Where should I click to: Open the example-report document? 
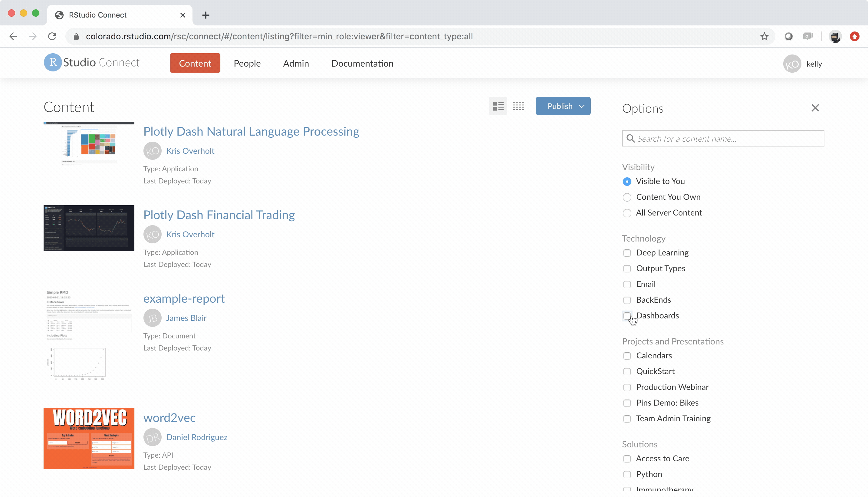[x=184, y=298]
